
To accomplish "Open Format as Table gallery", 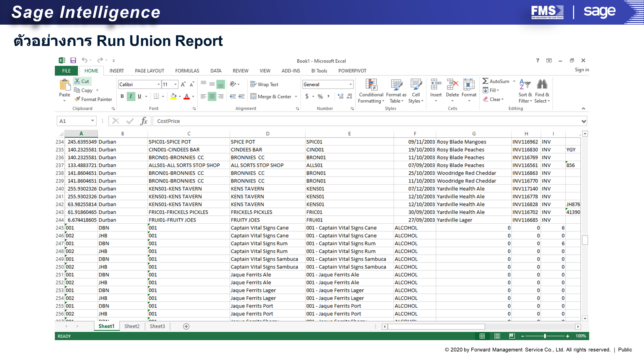I will [x=396, y=91].
